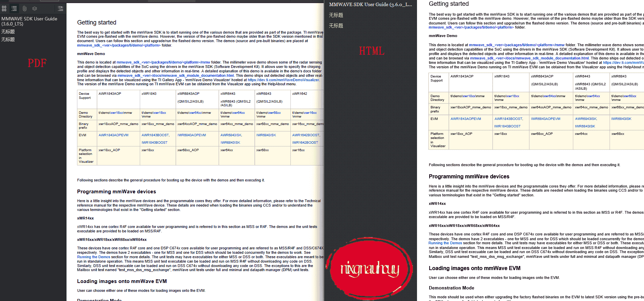
Task: Open AWR1843BOOST link in HTML table
Action: click(x=508, y=119)
